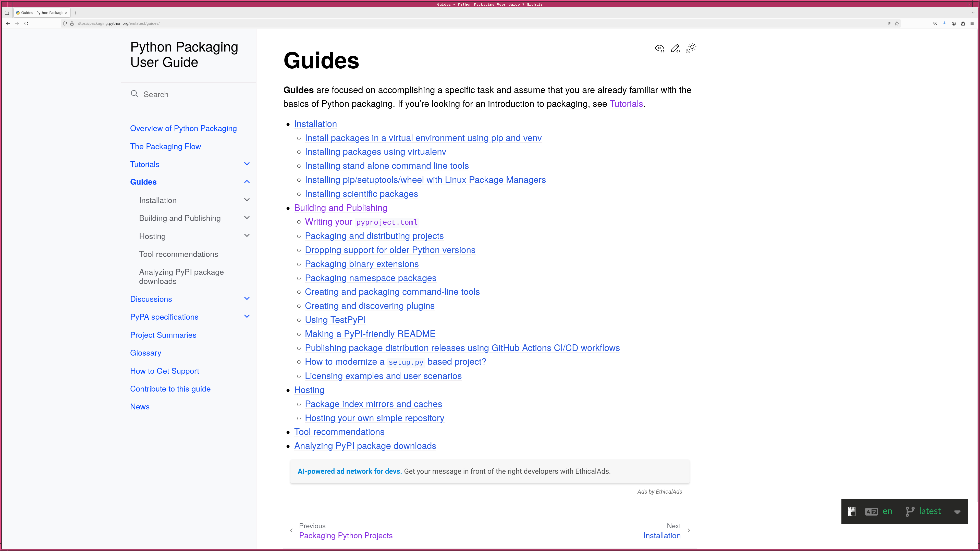Collapse the Guides sidebar section
Viewport: 980px width, 551px height.
(x=247, y=182)
